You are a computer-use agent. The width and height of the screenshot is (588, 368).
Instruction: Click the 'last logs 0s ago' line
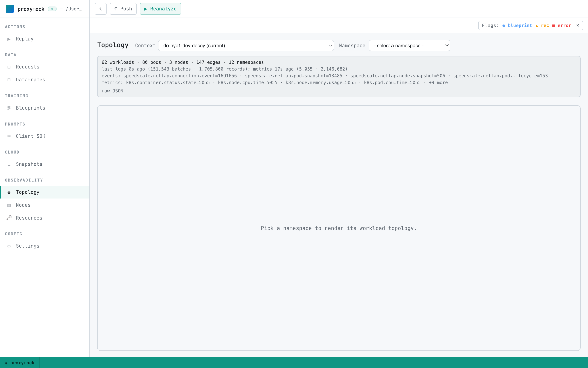click(x=225, y=69)
